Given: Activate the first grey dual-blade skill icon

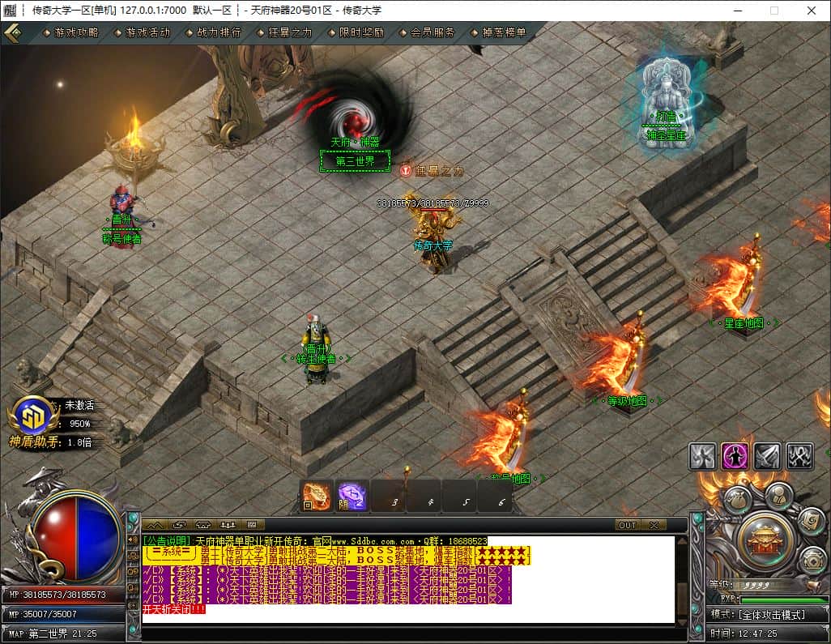Looking at the screenshot, I should tap(703, 456).
